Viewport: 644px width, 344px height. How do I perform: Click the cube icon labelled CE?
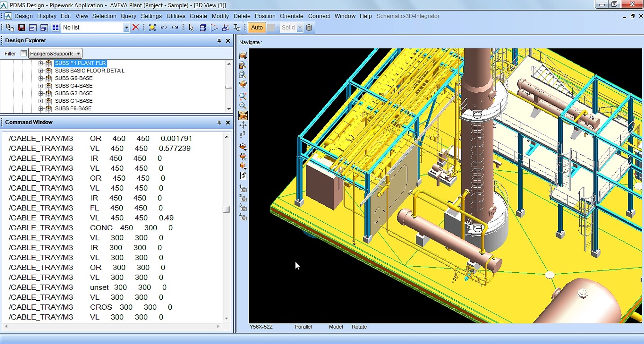coord(243,156)
